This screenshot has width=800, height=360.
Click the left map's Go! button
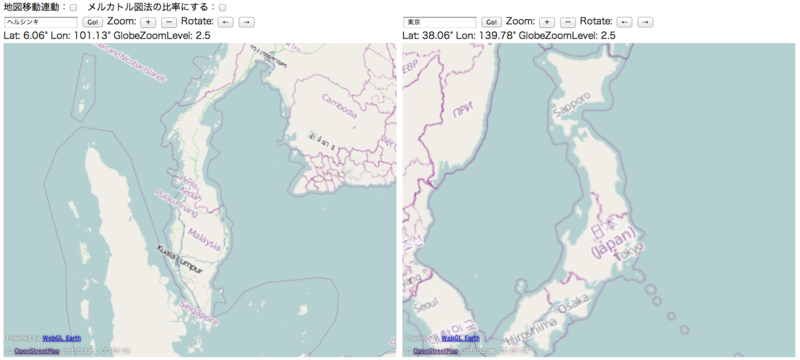click(x=92, y=22)
